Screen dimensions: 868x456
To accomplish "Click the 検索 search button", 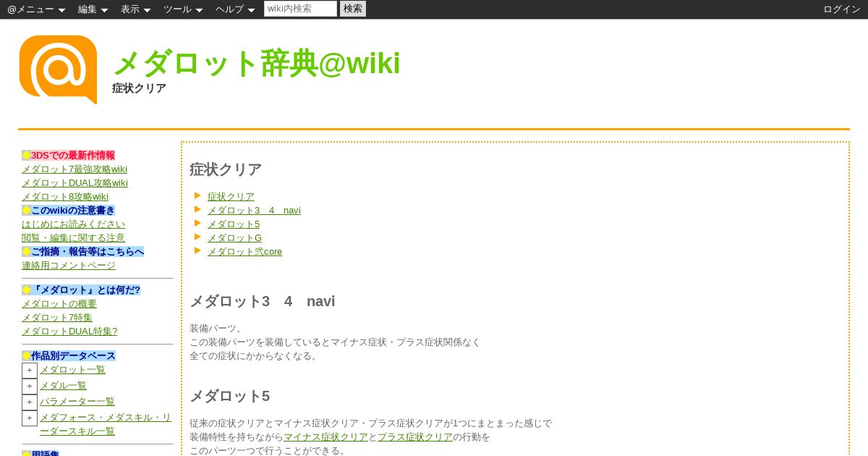I will coord(353,9).
